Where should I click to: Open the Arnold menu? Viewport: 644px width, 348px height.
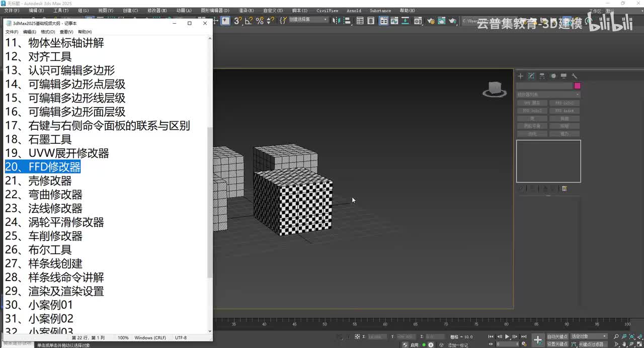tap(354, 10)
